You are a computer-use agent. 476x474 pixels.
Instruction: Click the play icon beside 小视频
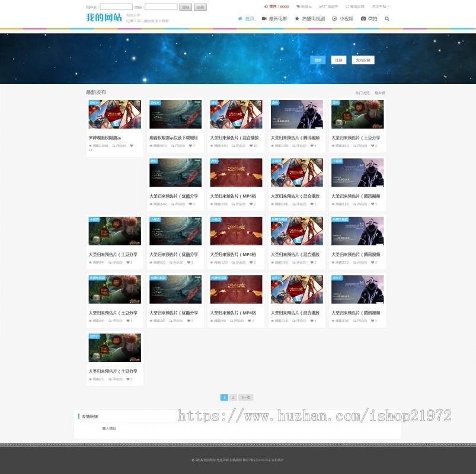[334, 18]
